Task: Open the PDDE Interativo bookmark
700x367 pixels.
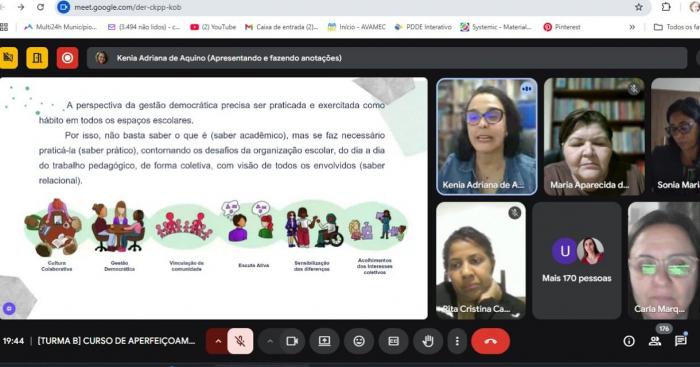Action: click(423, 27)
